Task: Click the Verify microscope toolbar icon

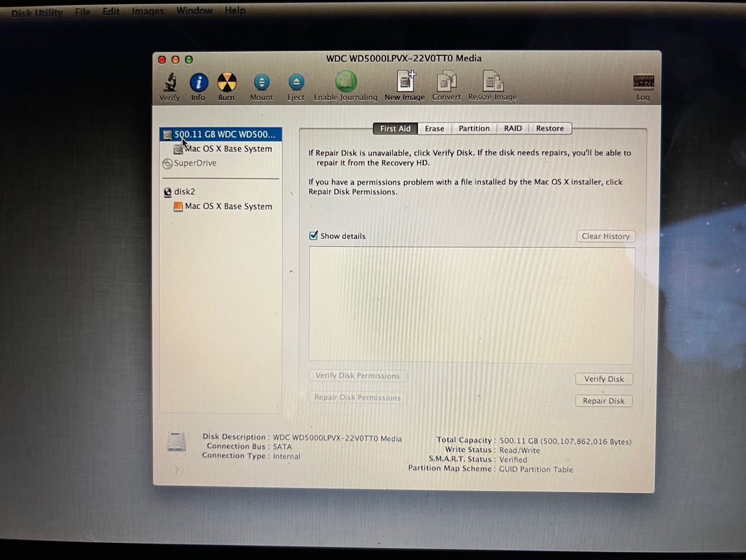Action: [170, 82]
